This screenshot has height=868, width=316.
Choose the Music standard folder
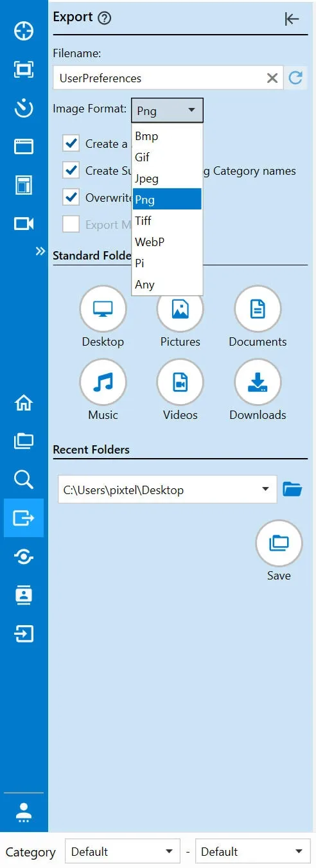tap(103, 382)
